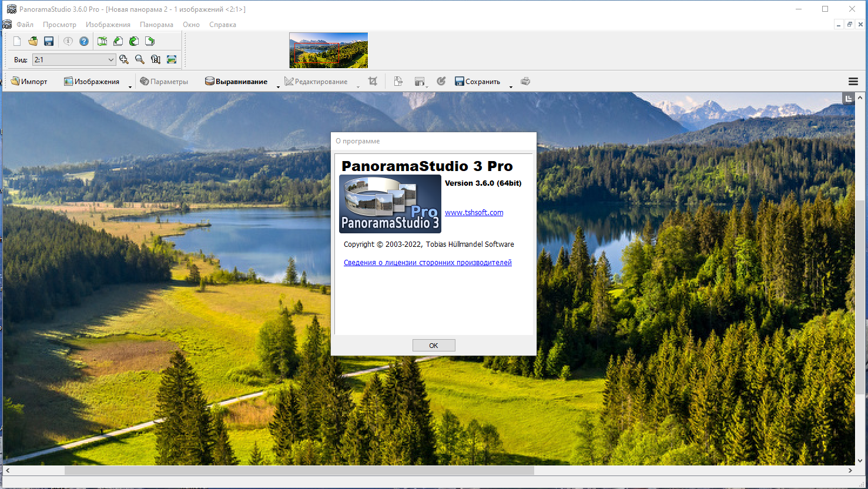Expand the arrow next to Изображения
The width and height of the screenshot is (868, 489).
pos(130,86)
